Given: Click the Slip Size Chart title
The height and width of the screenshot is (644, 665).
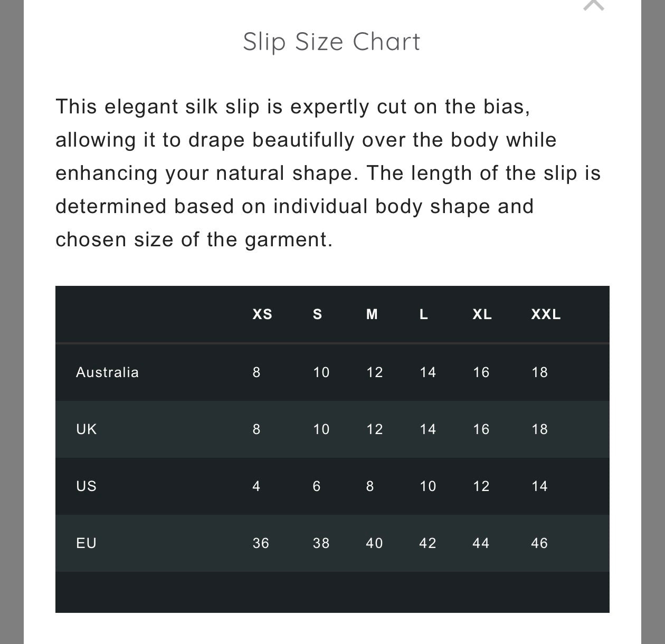Looking at the screenshot, I should (331, 42).
